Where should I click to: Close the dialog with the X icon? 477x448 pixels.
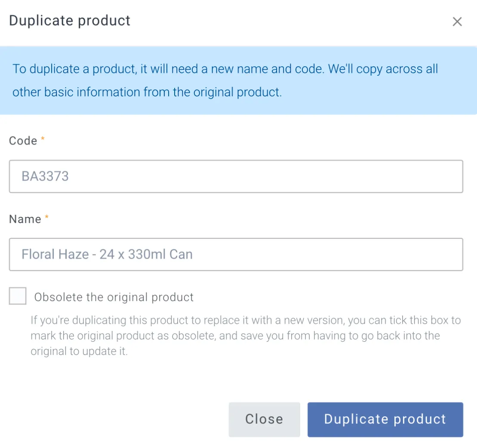457,22
